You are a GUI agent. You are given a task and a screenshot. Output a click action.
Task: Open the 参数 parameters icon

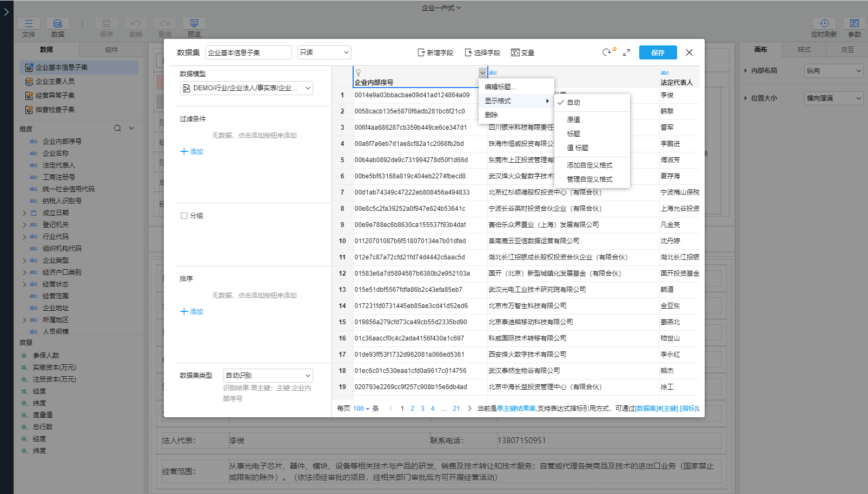[854, 23]
